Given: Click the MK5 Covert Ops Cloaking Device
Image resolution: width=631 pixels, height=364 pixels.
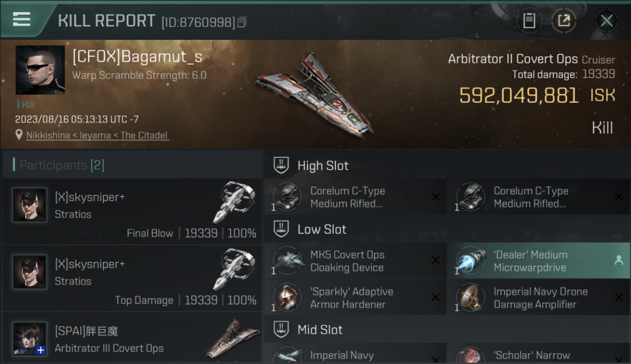Looking at the screenshot, I should point(355,261).
